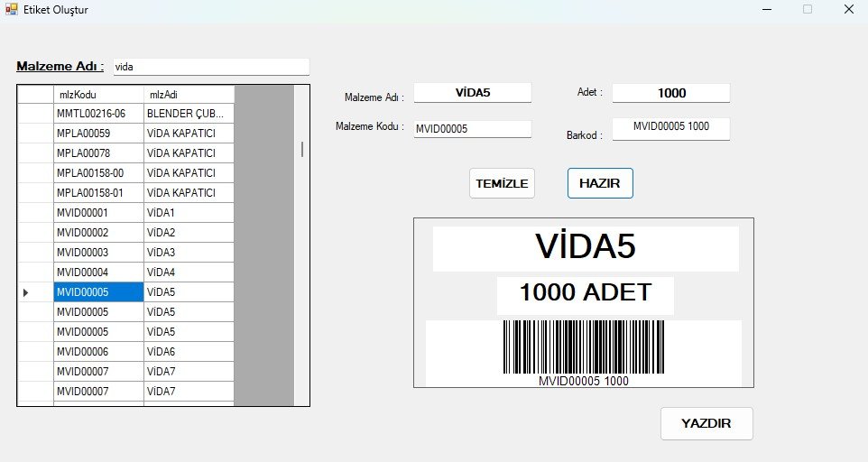Sort by the mlzAdi column header
The height and width of the screenshot is (462, 868).
[189, 94]
